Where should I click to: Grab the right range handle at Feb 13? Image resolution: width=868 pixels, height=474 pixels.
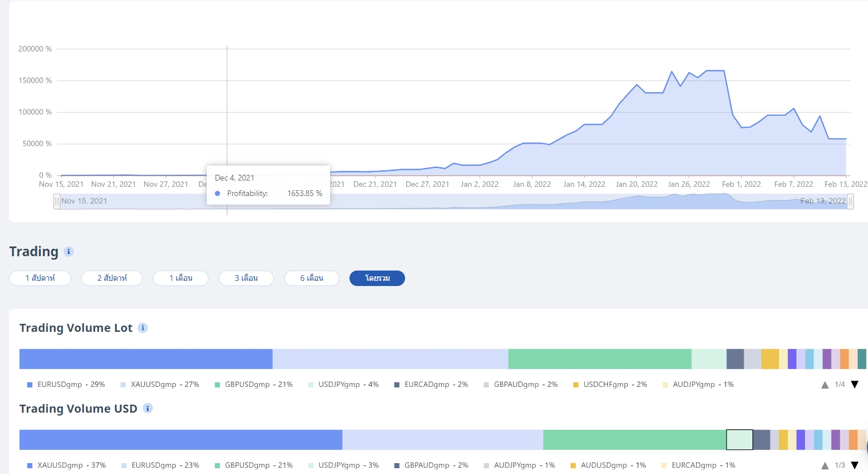[x=850, y=201]
